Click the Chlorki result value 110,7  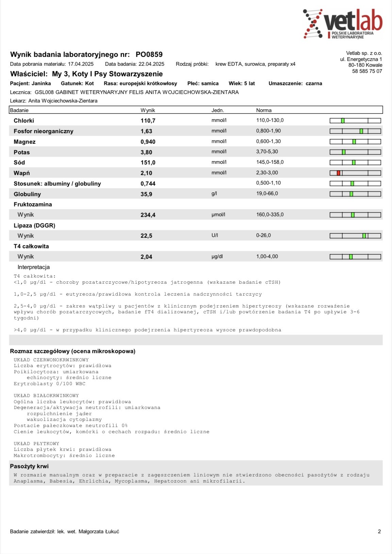[148, 121]
